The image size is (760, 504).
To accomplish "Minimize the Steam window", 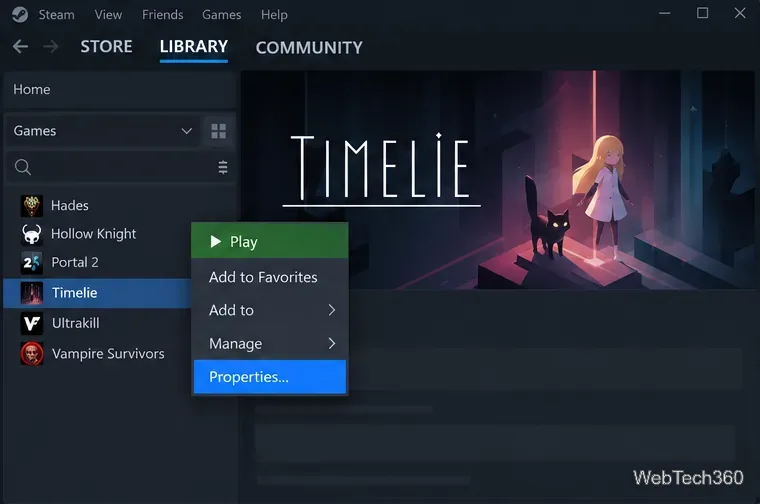I will pos(665,13).
